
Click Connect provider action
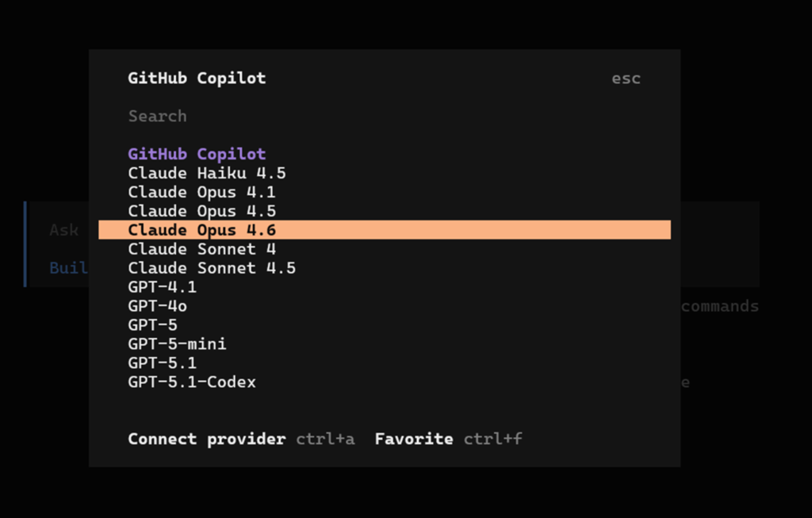coord(207,439)
